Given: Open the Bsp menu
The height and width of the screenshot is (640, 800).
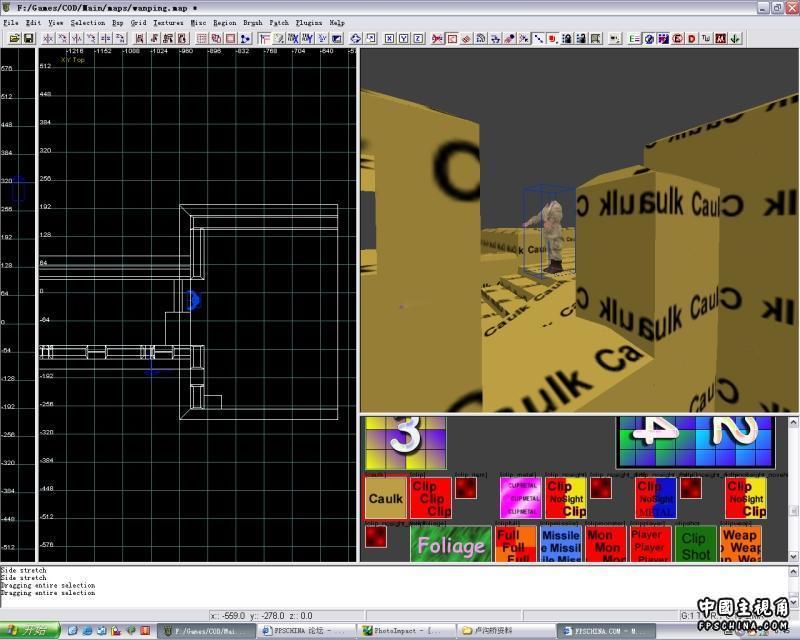Looking at the screenshot, I should [118, 22].
